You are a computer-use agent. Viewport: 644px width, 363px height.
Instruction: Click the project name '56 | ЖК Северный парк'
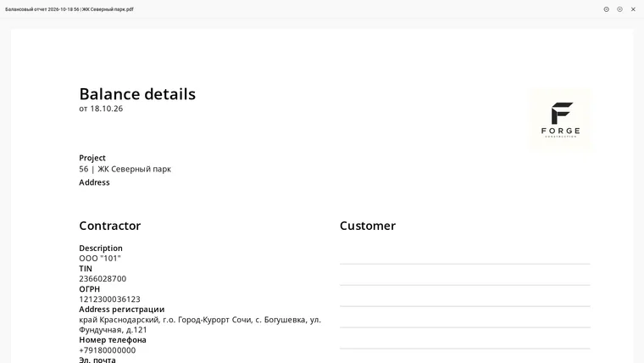pyautogui.click(x=125, y=169)
